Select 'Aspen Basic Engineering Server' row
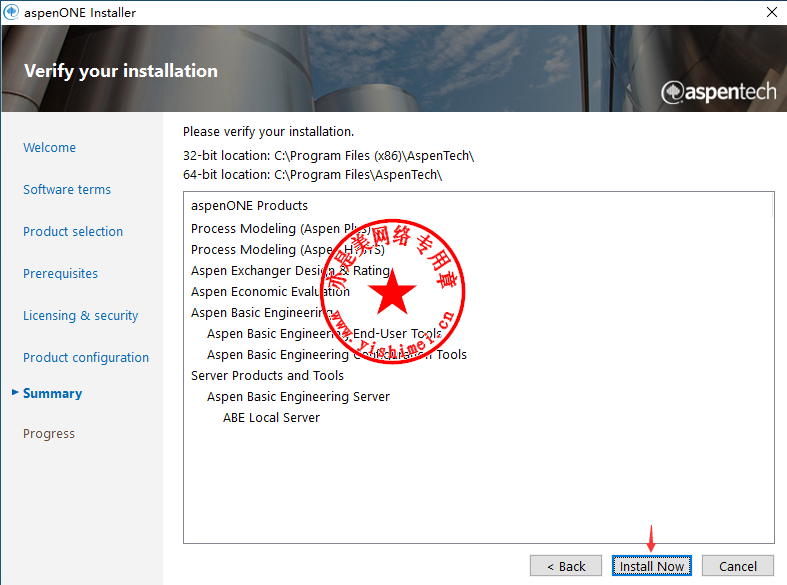Screen dimensions: 787x585 click(x=298, y=397)
